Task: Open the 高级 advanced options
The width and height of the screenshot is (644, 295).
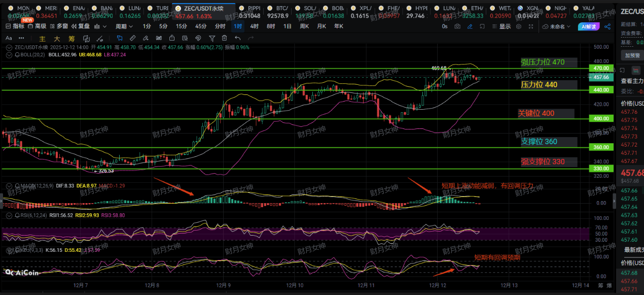Action: pyautogui.click(x=37, y=26)
